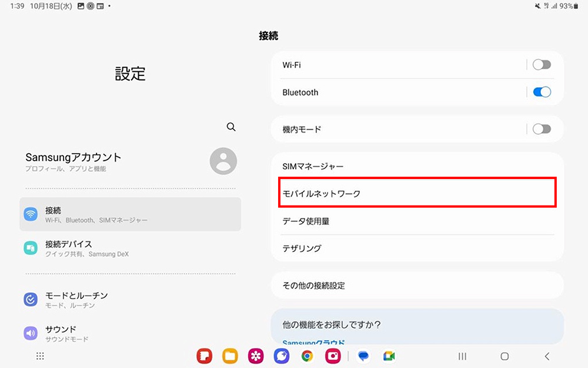The width and height of the screenshot is (588, 368).
Task: Turn on 機内モード (airplane mode)
Action: [542, 129]
